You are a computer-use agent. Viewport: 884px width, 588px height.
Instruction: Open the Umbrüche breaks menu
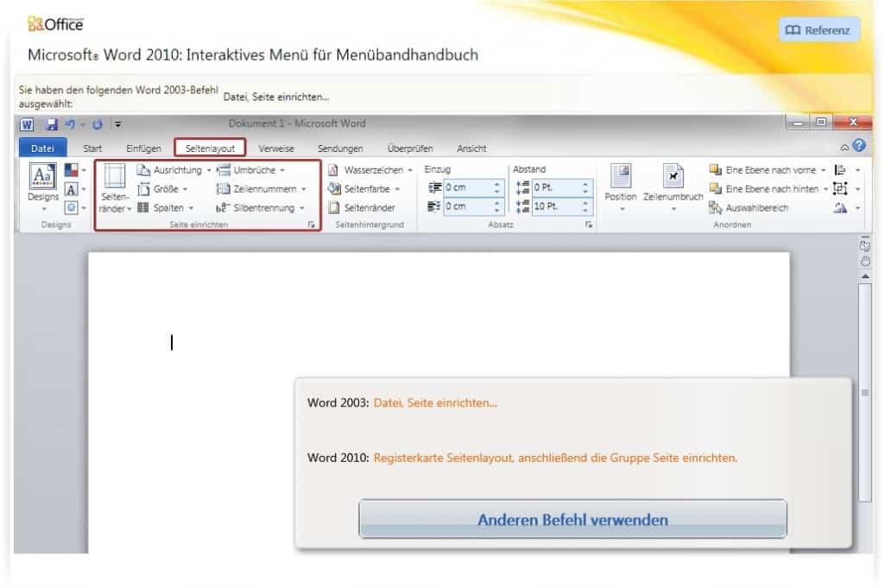(x=251, y=170)
